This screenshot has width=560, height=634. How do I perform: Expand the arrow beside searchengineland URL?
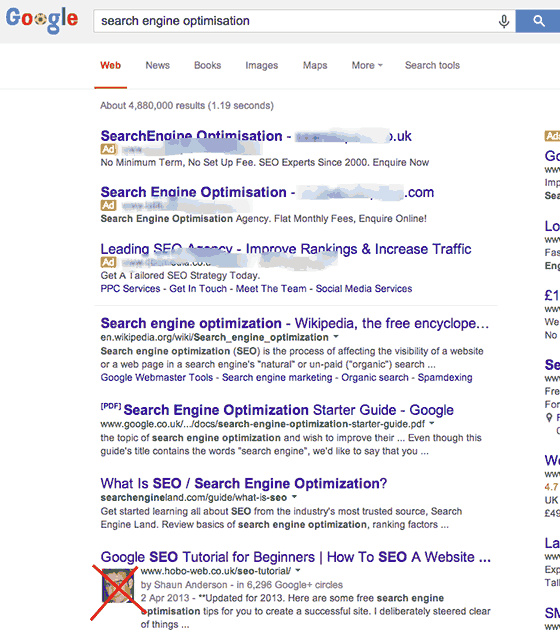tap(294, 497)
